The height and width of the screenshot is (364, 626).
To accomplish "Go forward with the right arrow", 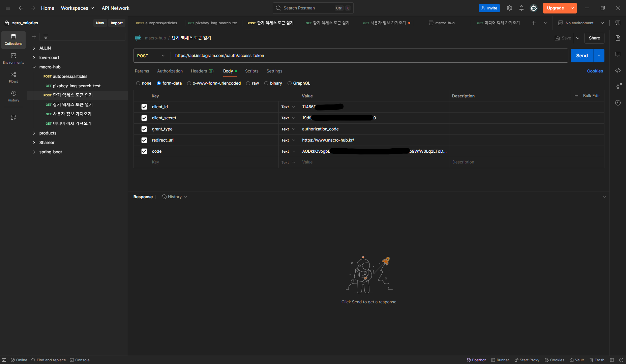I will [x=33, y=8].
